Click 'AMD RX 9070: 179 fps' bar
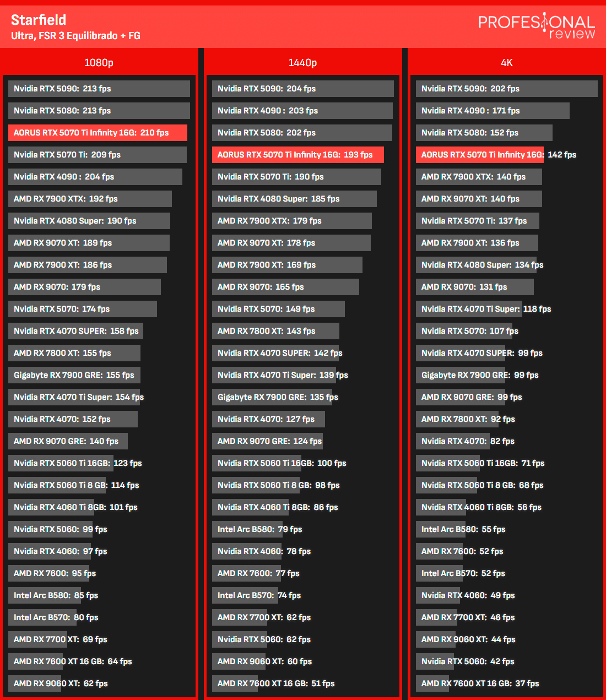The height and width of the screenshot is (700, 606). 84,287
